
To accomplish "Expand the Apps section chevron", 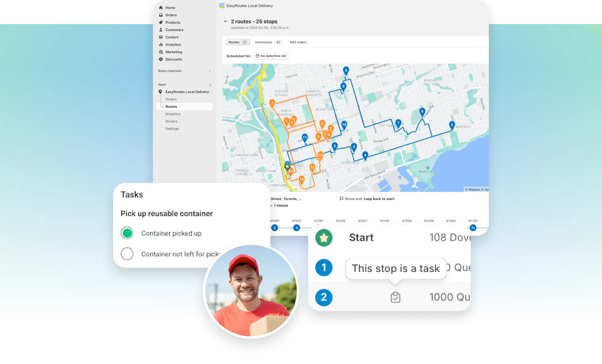I will click(210, 85).
